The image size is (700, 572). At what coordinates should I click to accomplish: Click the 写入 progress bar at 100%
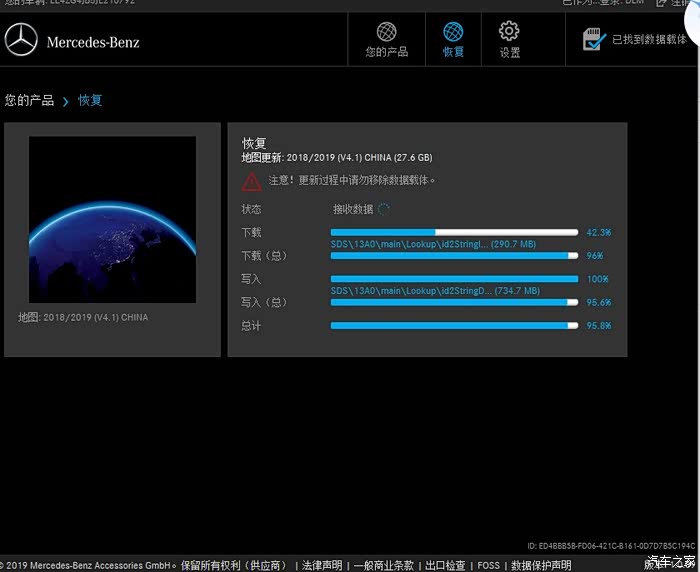454,279
